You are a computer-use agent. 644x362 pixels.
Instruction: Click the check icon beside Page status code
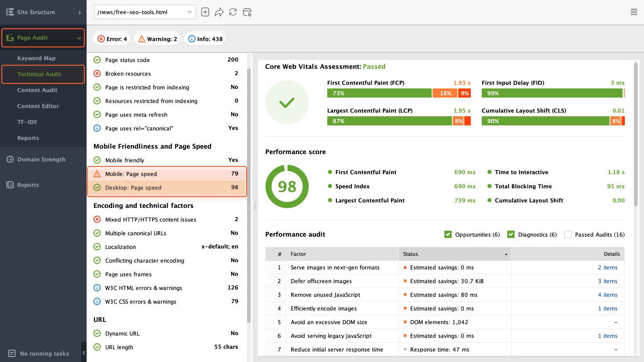tap(97, 60)
